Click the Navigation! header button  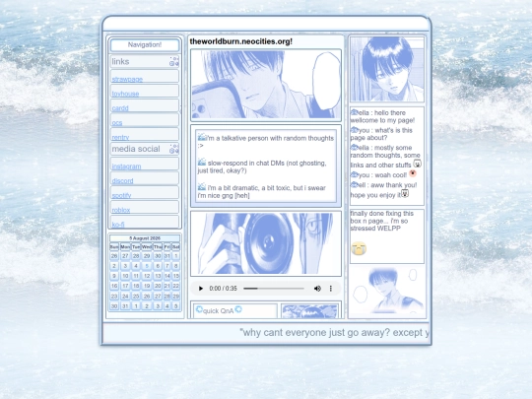click(x=145, y=44)
